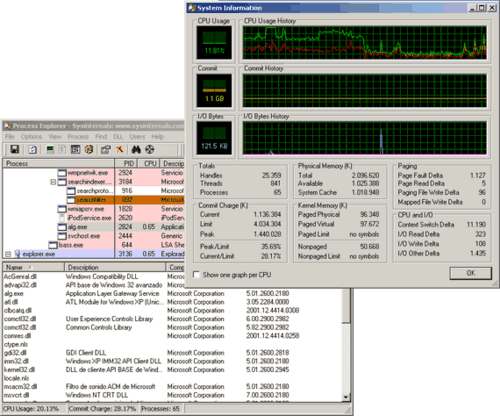Click the CPU Usage History graph
The image size is (500, 416).
(365, 43)
